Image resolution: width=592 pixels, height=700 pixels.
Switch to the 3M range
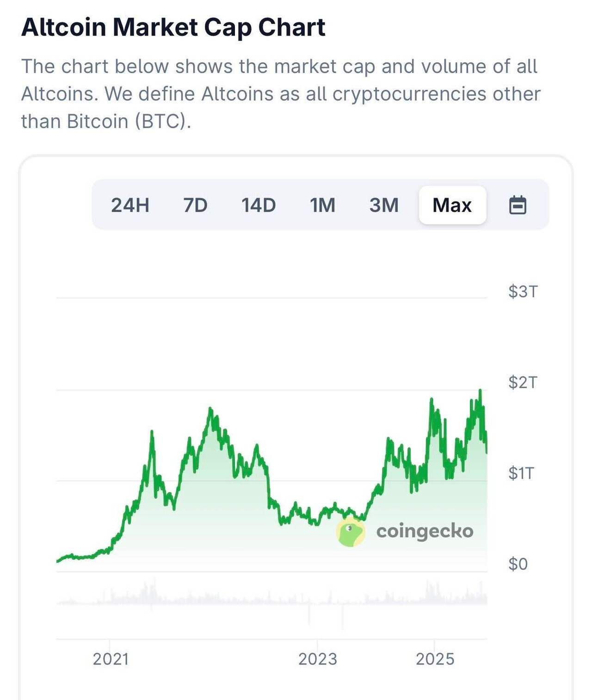384,205
